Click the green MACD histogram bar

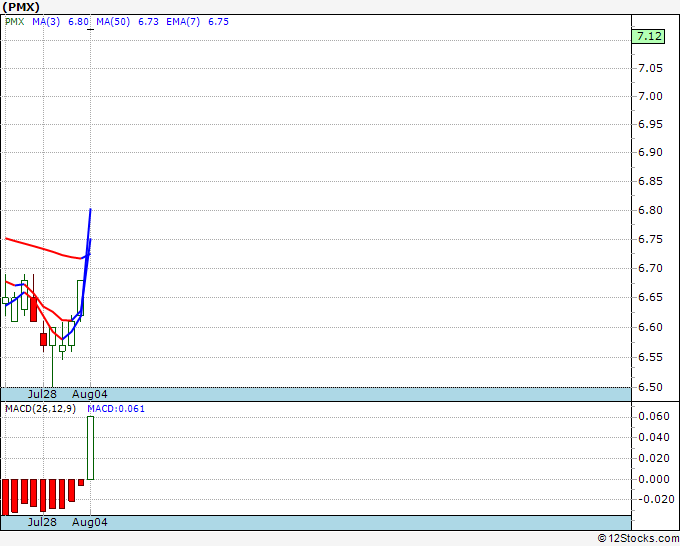(x=90, y=448)
